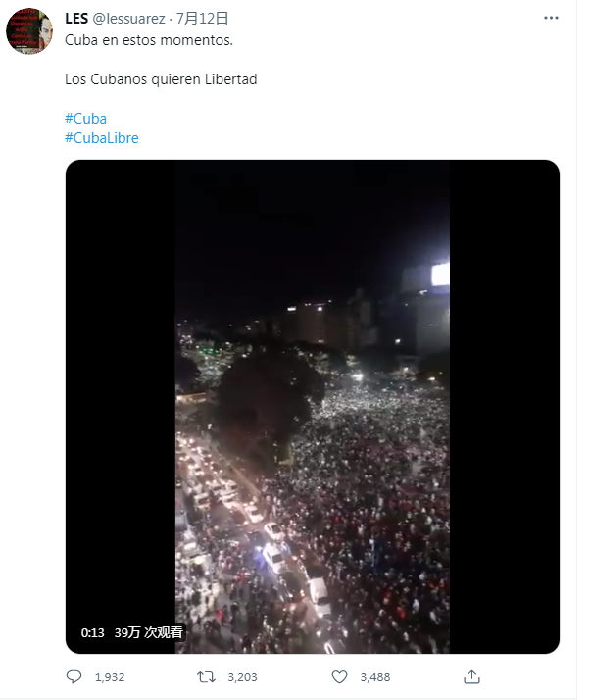Click the "Los Cubanos quieren Libertad" text line
The height and width of the screenshot is (700, 591).
tap(161, 79)
